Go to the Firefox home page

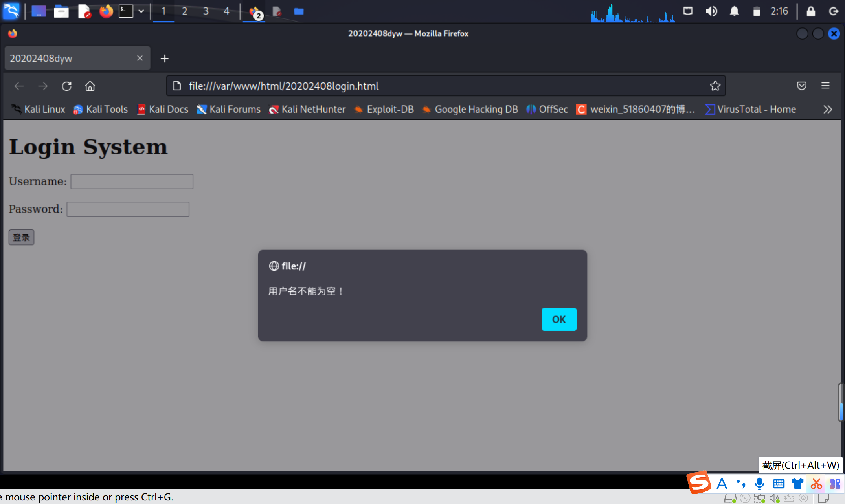pyautogui.click(x=90, y=86)
